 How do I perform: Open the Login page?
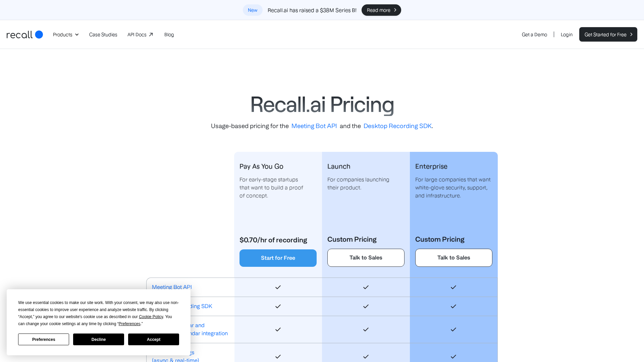coord(567,35)
